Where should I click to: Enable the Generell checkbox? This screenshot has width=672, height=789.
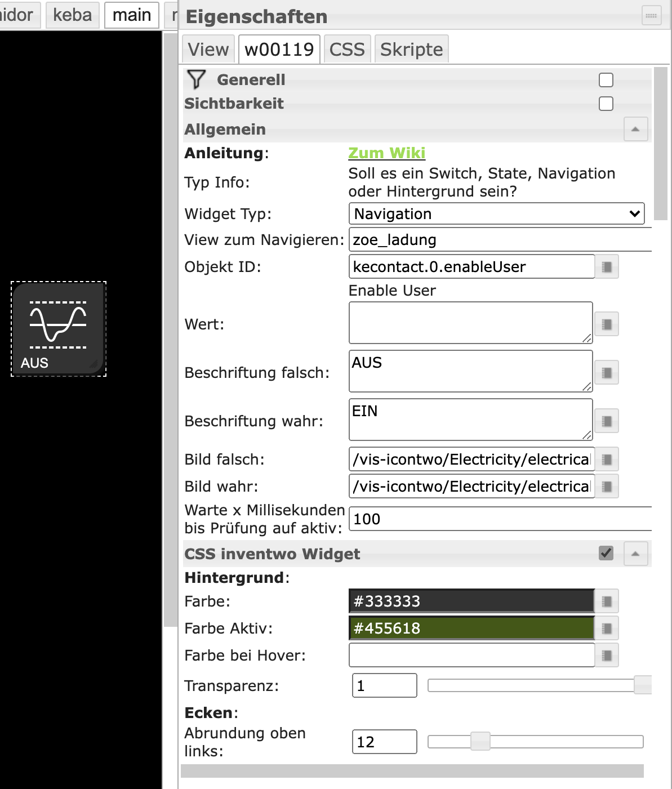(606, 80)
